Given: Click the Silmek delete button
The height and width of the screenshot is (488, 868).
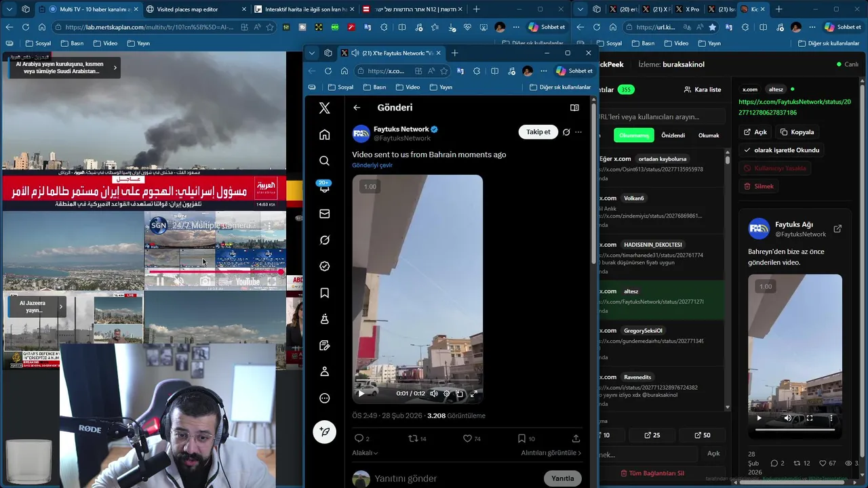Looking at the screenshot, I should [759, 186].
